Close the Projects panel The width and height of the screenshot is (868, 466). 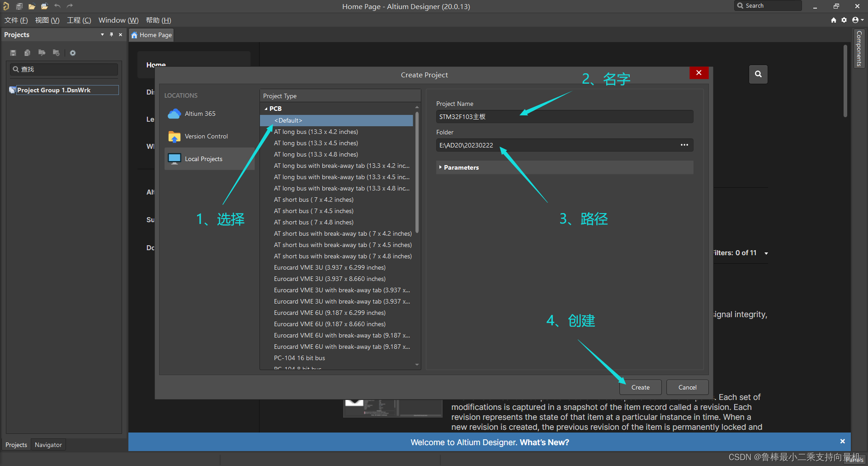(x=120, y=35)
